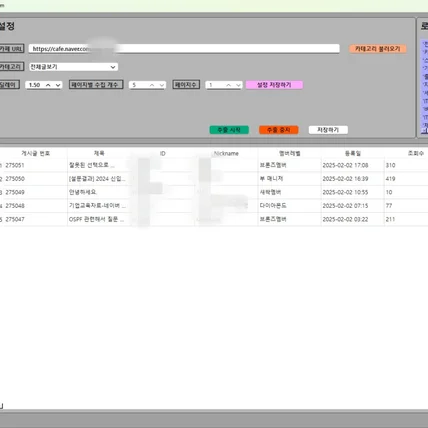Click the 페이지별 수집 개수 label
Screen dimensions: 428x428
[x=96, y=85]
